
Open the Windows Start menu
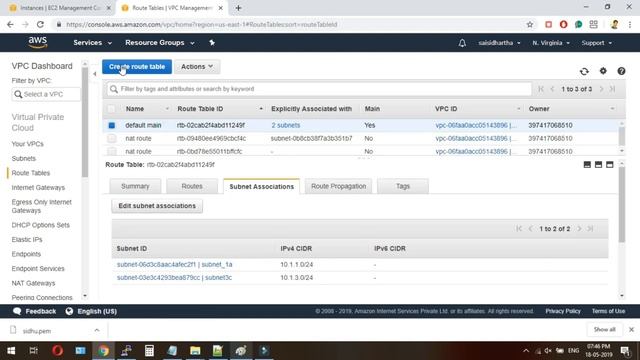(11, 351)
